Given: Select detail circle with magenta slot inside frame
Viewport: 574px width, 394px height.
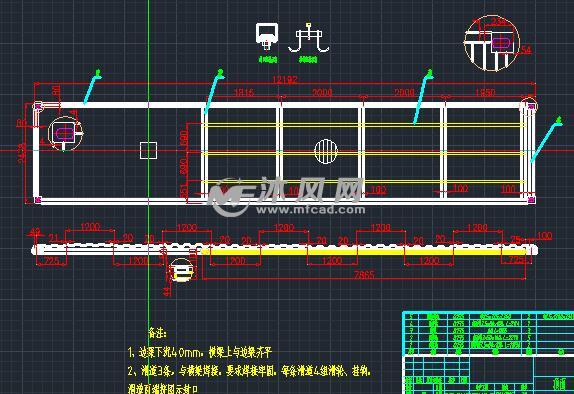Looking at the screenshot, I should 65,133.
